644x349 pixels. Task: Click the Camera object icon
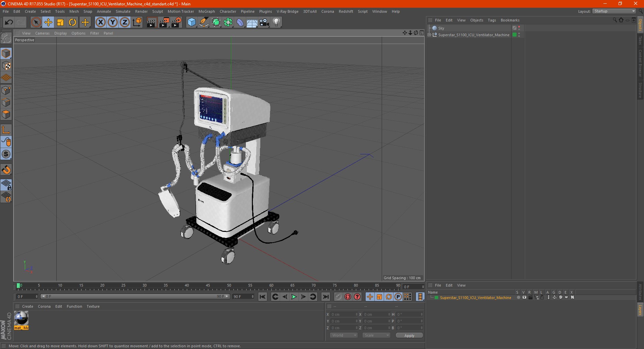click(x=264, y=22)
